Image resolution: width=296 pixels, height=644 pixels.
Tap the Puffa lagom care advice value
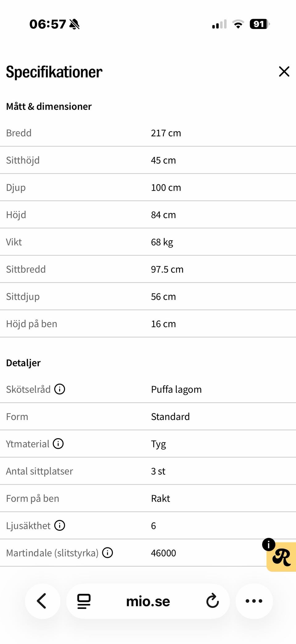click(x=176, y=389)
